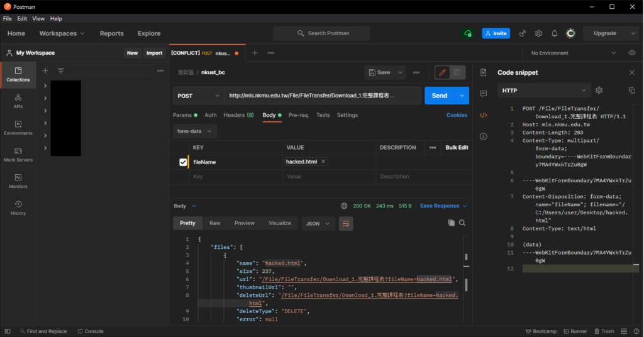This screenshot has width=644, height=337.
Task: Open the Send button dropdown arrow
Action: tap(462, 96)
